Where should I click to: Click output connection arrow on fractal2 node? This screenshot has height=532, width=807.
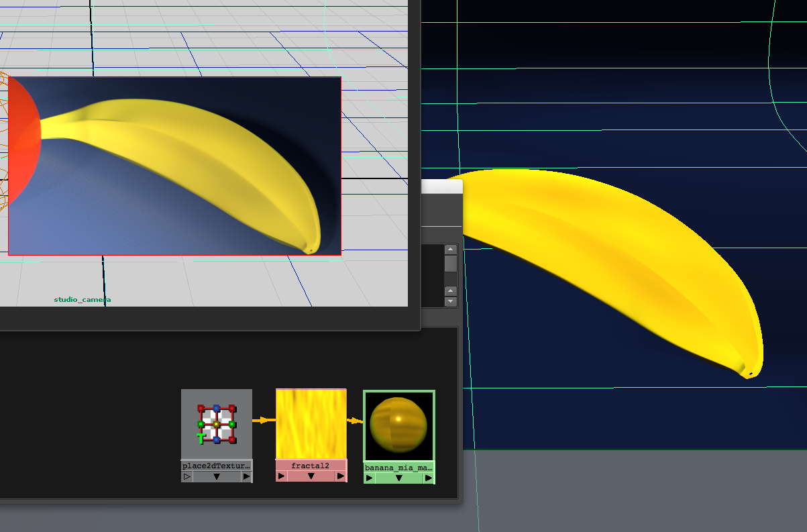click(341, 476)
